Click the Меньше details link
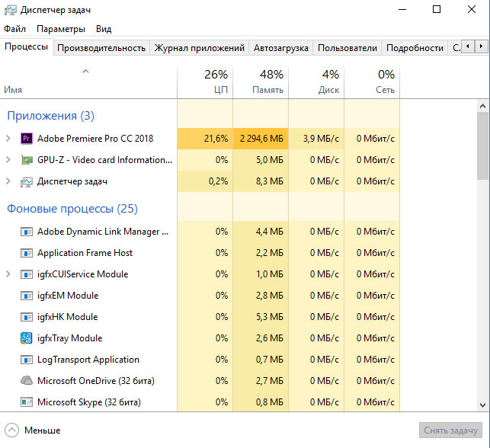 click(x=43, y=430)
